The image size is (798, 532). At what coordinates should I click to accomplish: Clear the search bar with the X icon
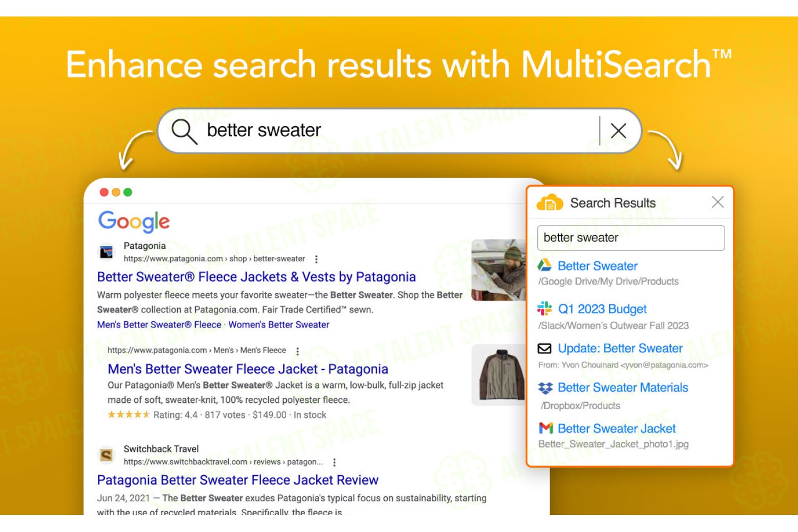point(618,130)
